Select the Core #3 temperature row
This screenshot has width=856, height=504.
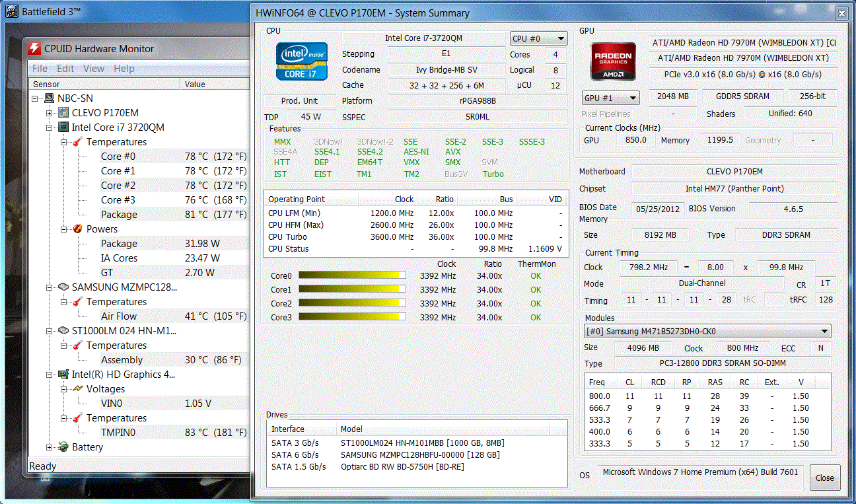point(174,199)
